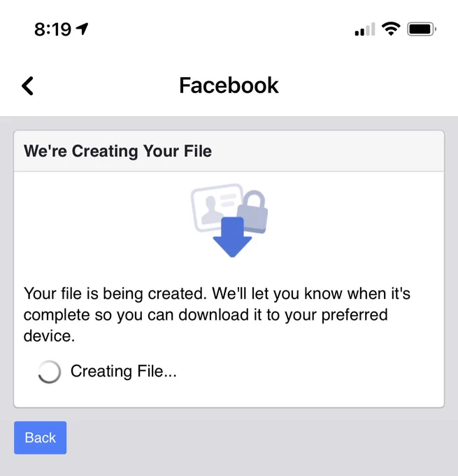Tap the Creating File... status text

click(x=124, y=371)
